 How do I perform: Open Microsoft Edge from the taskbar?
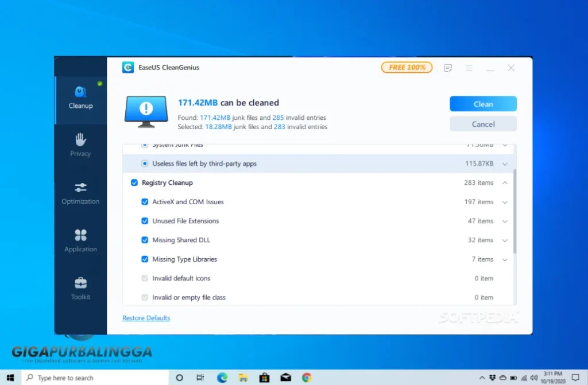click(222, 378)
